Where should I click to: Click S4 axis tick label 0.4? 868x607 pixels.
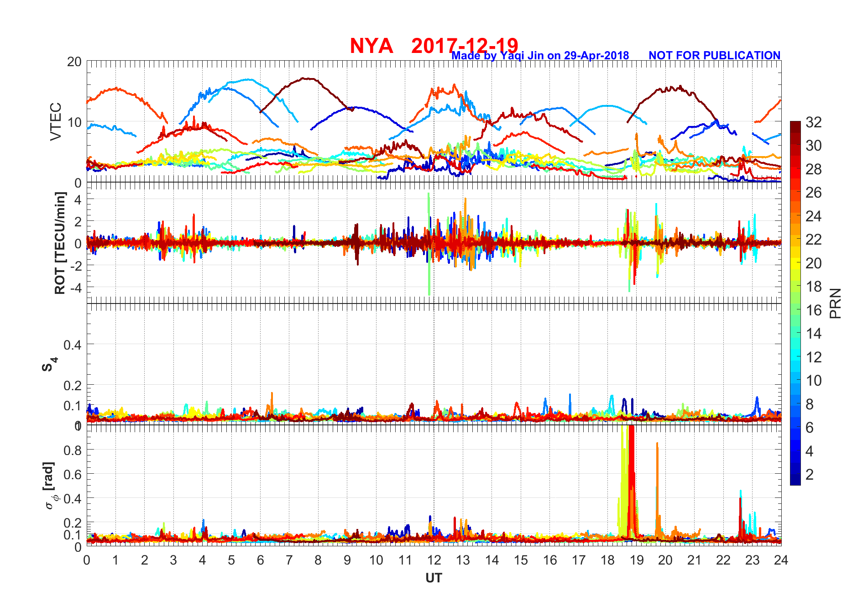coord(73,345)
